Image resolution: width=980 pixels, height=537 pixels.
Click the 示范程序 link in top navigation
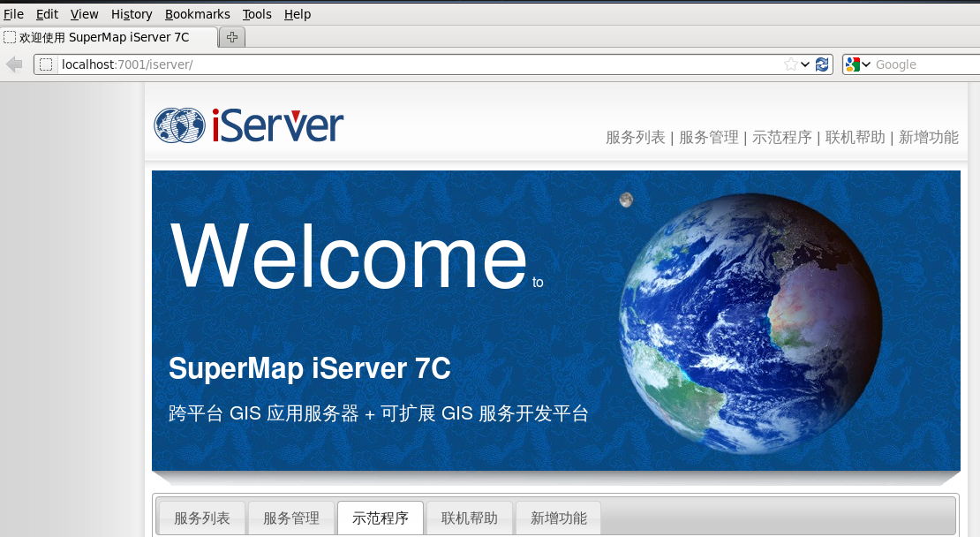[x=782, y=137]
